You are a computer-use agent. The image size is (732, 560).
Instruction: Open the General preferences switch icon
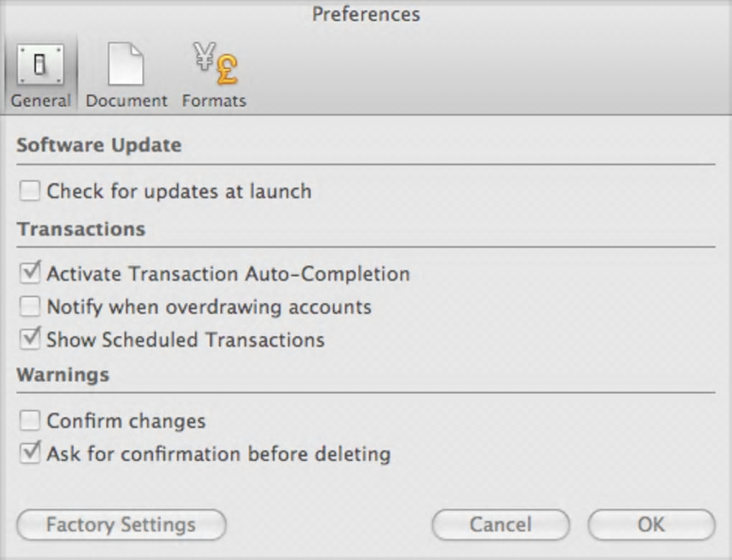[x=40, y=65]
